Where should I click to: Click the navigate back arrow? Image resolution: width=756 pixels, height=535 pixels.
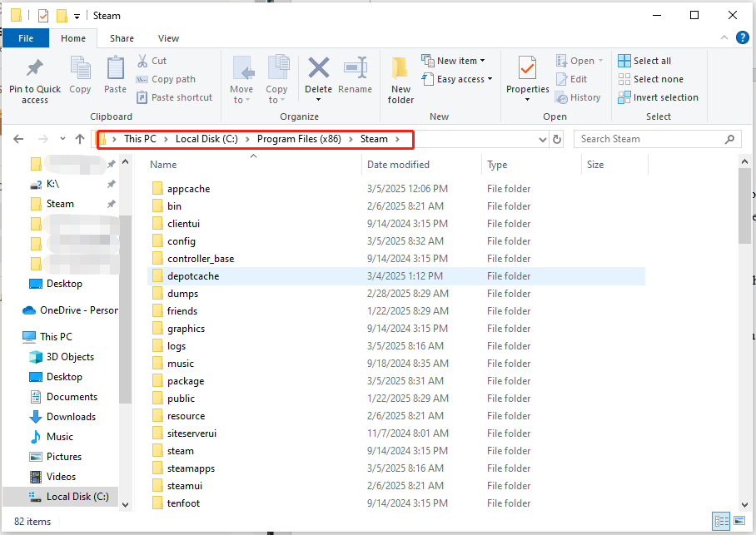(18, 139)
